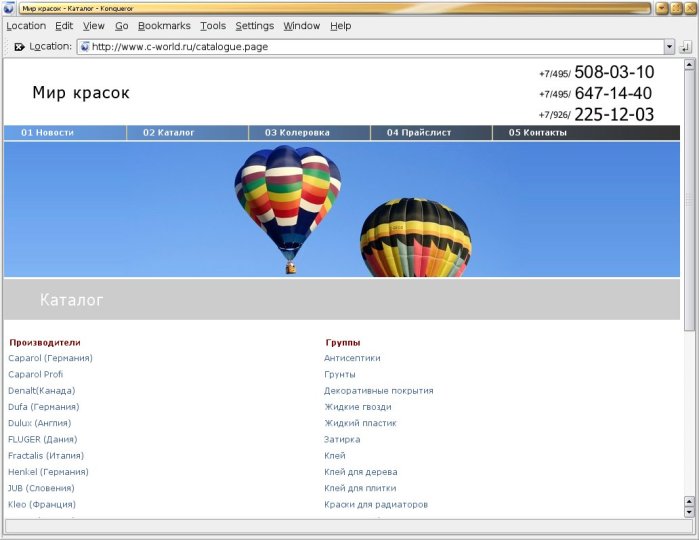The height and width of the screenshot is (540, 699).
Task: Open Краски для радиаторов link
Action: coord(376,504)
